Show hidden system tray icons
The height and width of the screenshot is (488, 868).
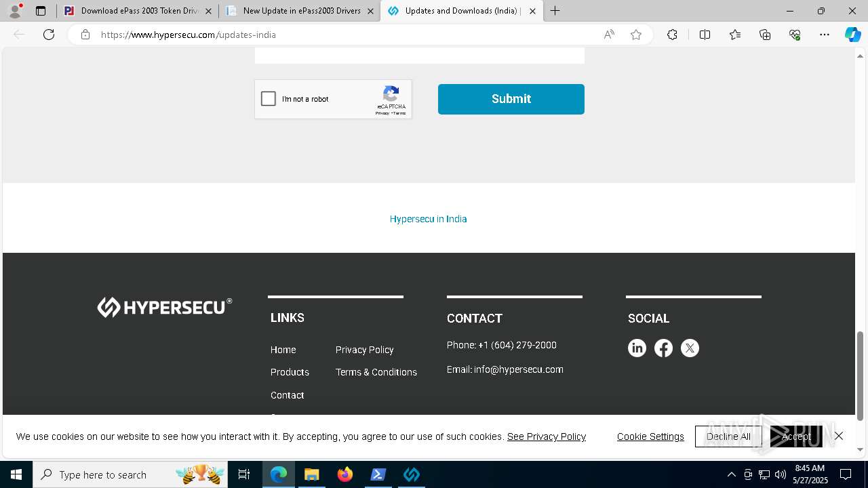(731, 474)
